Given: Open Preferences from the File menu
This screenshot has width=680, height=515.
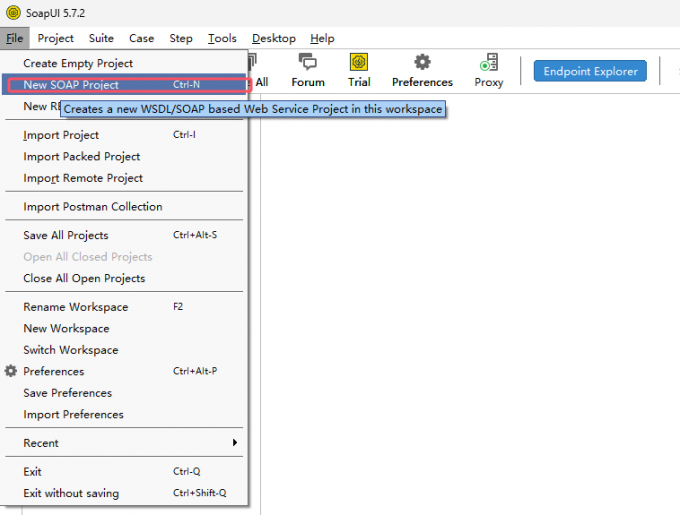Looking at the screenshot, I should [124, 372].
